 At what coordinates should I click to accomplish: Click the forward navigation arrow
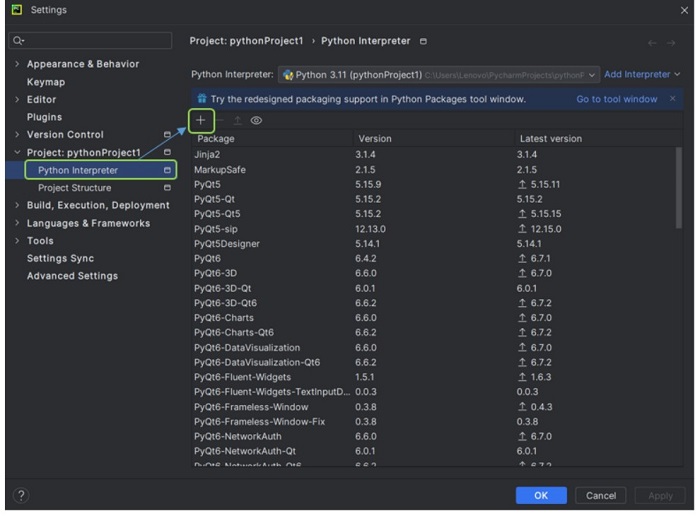click(675, 42)
